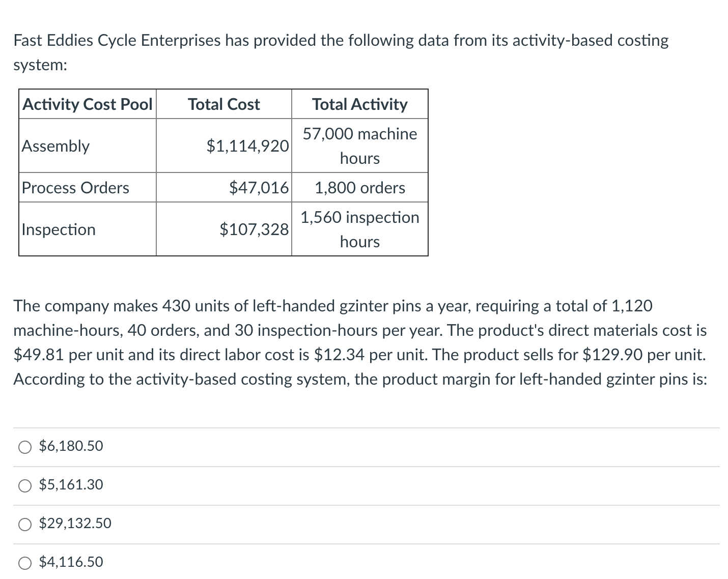Viewport: 728px width, 579px height.
Task: Click the 1,560 inspection hours cell
Action: click(x=359, y=229)
